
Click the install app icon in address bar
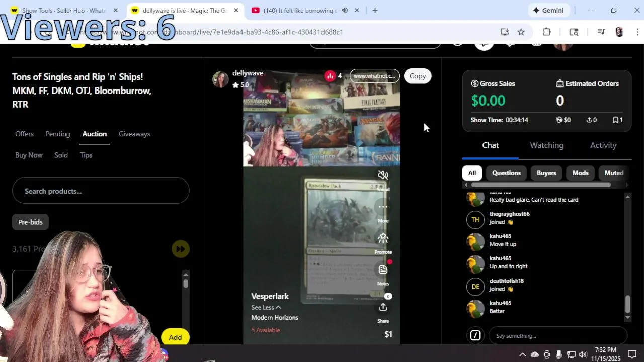click(505, 32)
